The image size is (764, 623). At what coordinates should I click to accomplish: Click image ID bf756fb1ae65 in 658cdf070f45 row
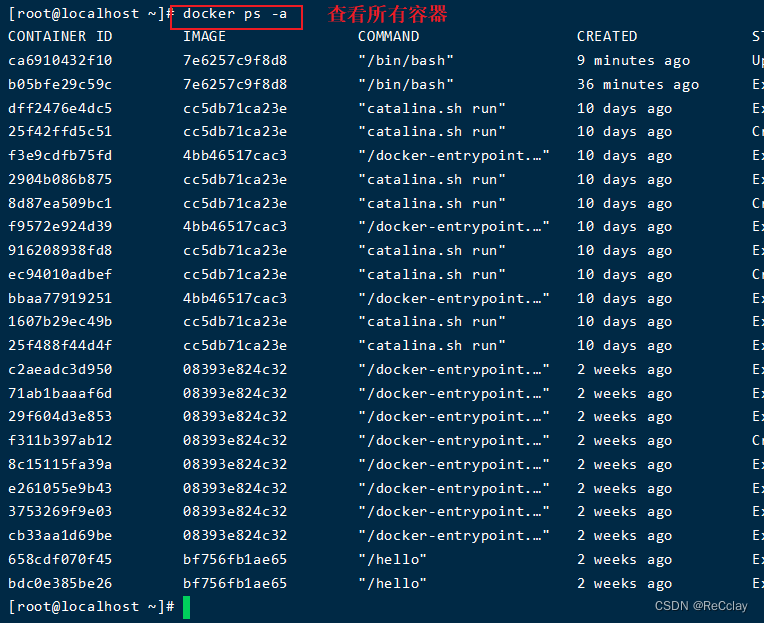pos(235,559)
